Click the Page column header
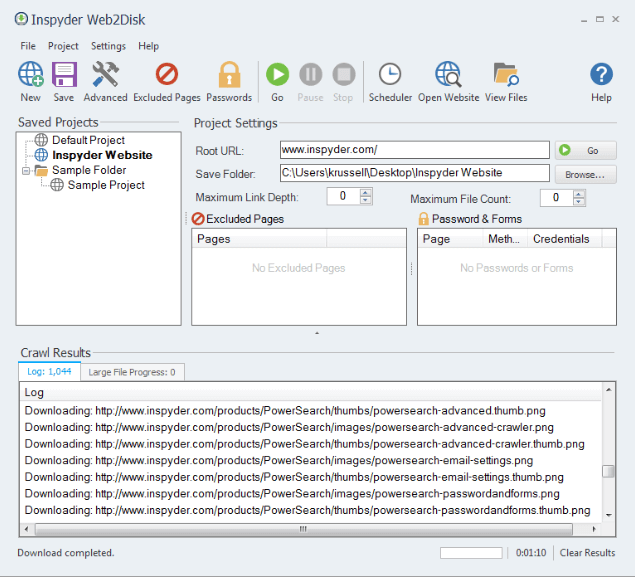This screenshot has height=577, width=635. click(450, 239)
